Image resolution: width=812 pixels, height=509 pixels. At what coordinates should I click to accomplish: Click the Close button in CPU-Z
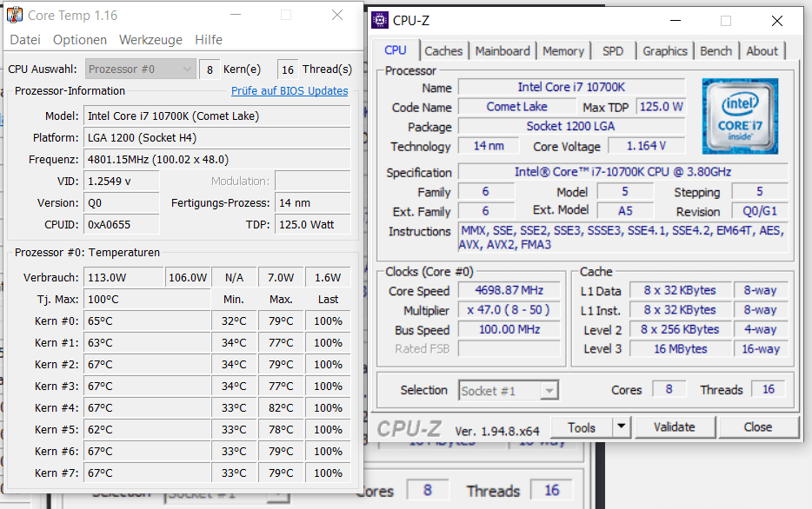pos(757,427)
